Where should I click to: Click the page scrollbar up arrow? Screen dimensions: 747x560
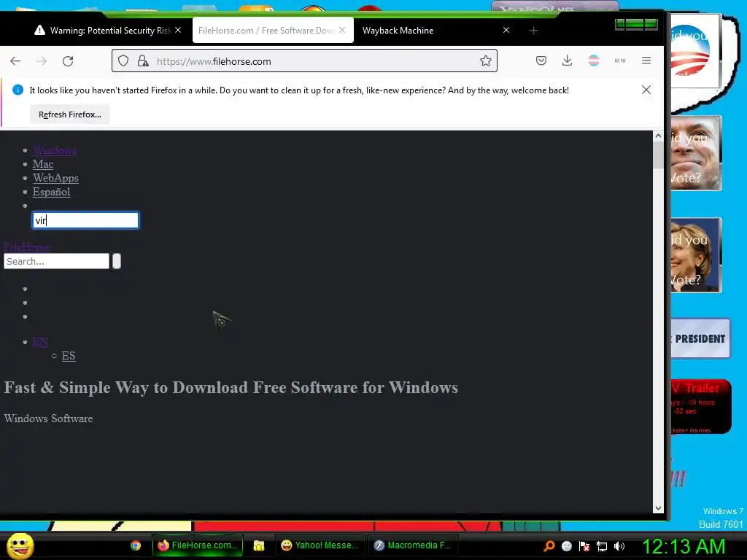click(x=658, y=136)
